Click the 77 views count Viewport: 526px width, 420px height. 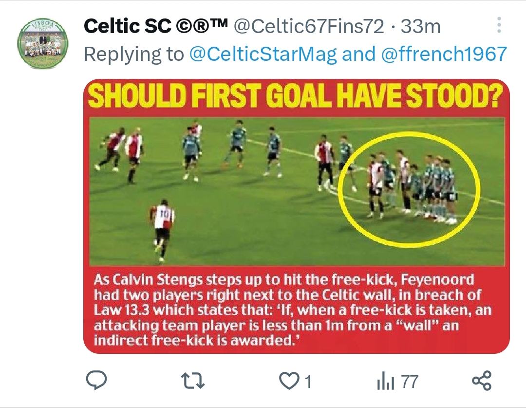[x=410, y=382]
